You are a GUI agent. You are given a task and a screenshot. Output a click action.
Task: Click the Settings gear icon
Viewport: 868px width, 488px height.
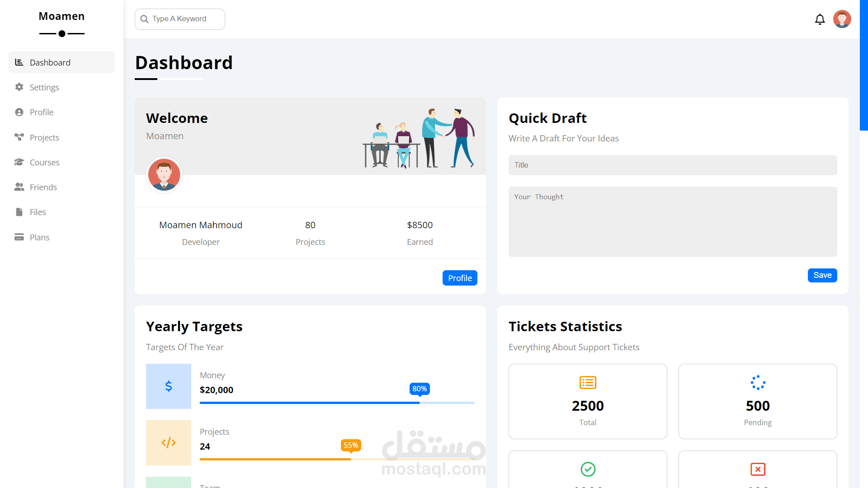coord(19,87)
